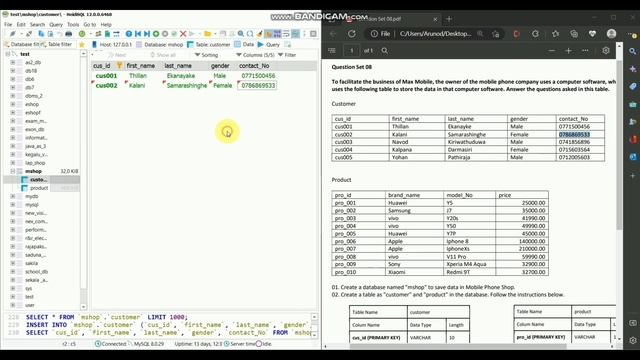Click the magnifier find icon in toolbar
Viewport: 640px width, 360px height.
coord(241,34)
